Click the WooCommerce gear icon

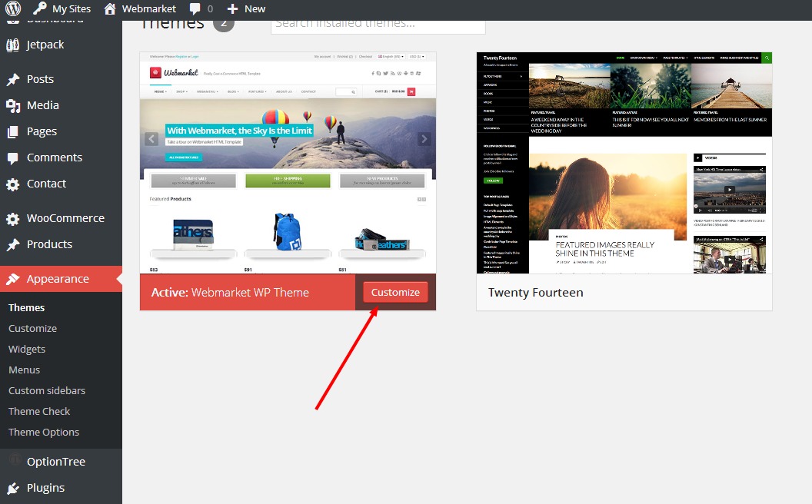[13, 219]
